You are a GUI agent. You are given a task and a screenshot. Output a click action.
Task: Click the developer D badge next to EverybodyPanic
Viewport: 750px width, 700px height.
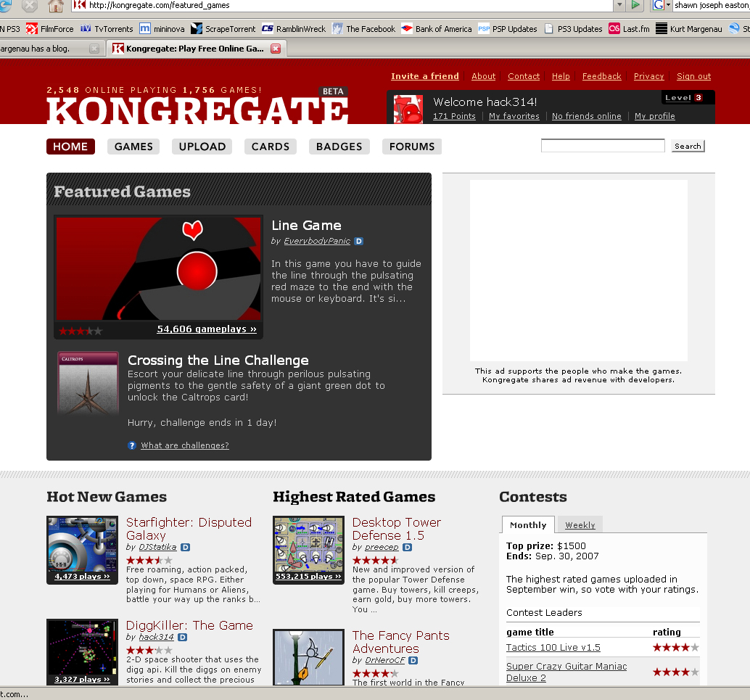pyautogui.click(x=359, y=241)
